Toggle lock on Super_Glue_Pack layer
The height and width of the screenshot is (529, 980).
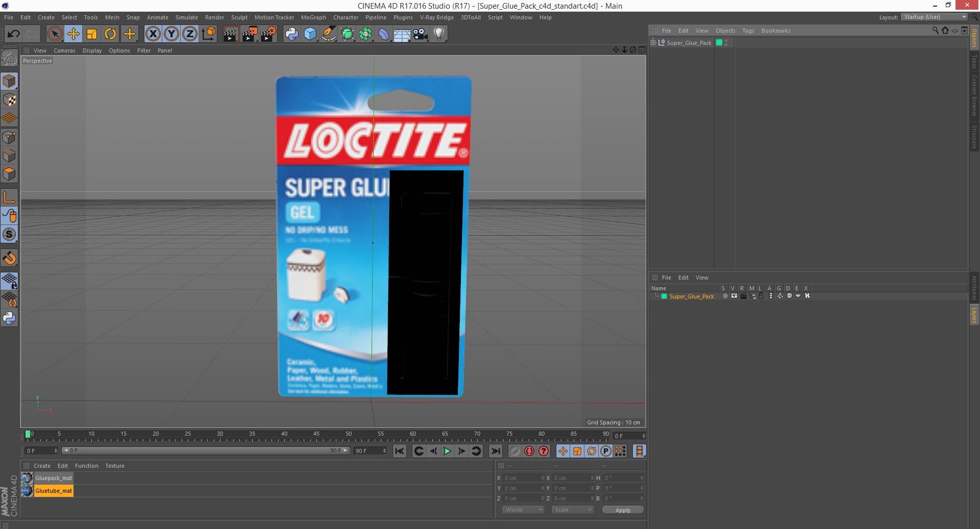pos(761,296)
